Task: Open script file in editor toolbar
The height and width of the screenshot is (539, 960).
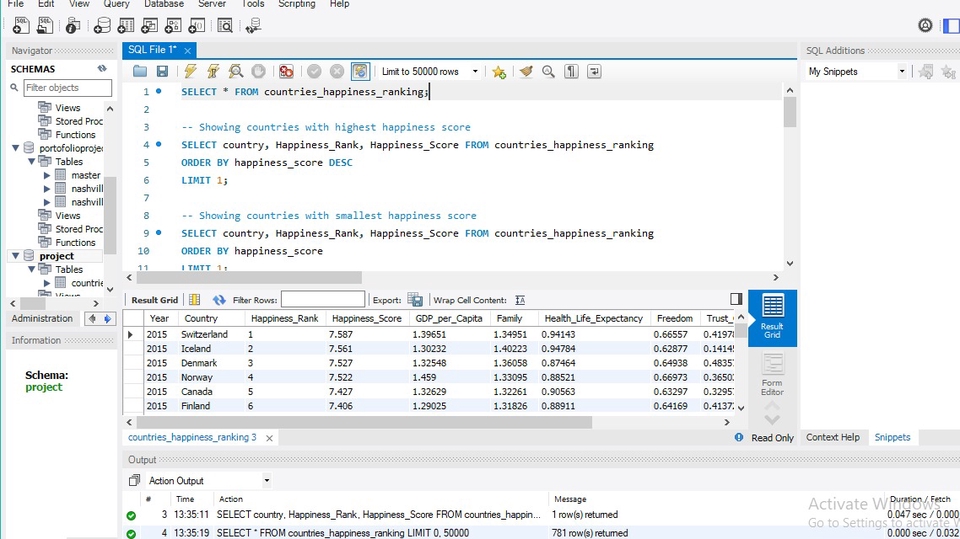Action: point(140,72)
